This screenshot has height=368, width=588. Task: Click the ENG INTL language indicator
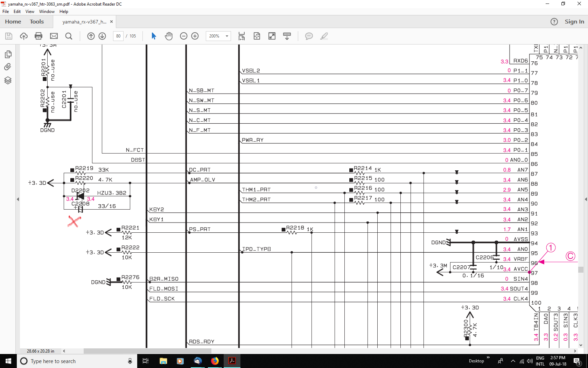(540, 361)
